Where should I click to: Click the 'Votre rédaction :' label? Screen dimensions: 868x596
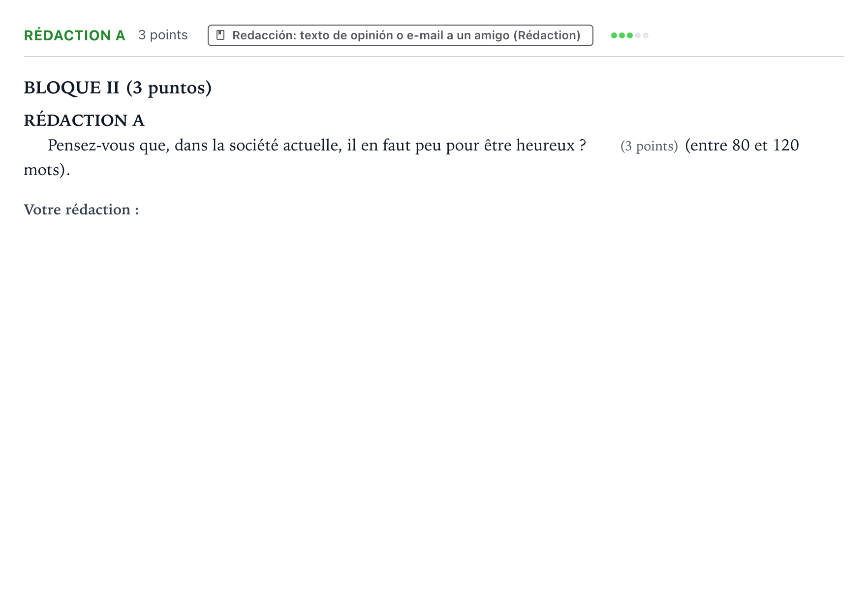tap(81, 209)
